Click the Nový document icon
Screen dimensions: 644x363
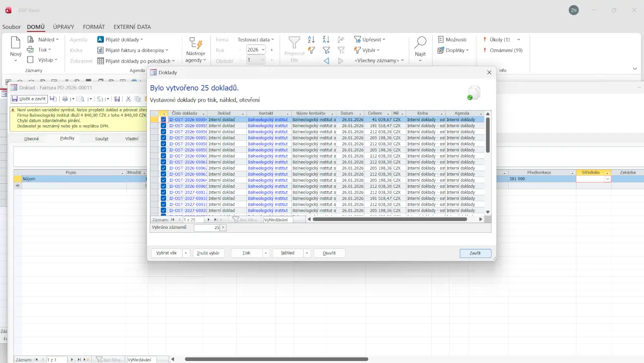[x=16, y=43]
